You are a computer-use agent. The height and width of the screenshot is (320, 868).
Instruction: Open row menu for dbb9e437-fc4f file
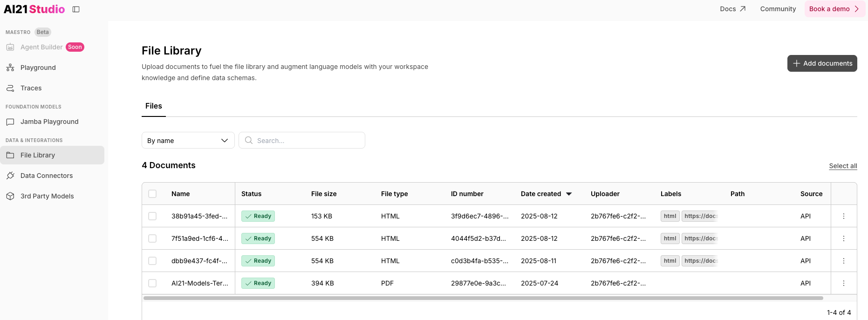[844, 261]
